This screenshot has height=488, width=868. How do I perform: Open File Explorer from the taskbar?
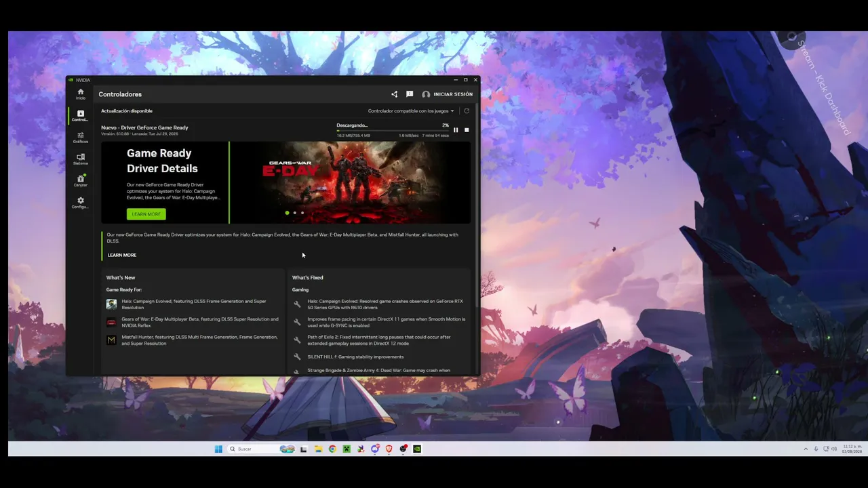click(318, 449)
